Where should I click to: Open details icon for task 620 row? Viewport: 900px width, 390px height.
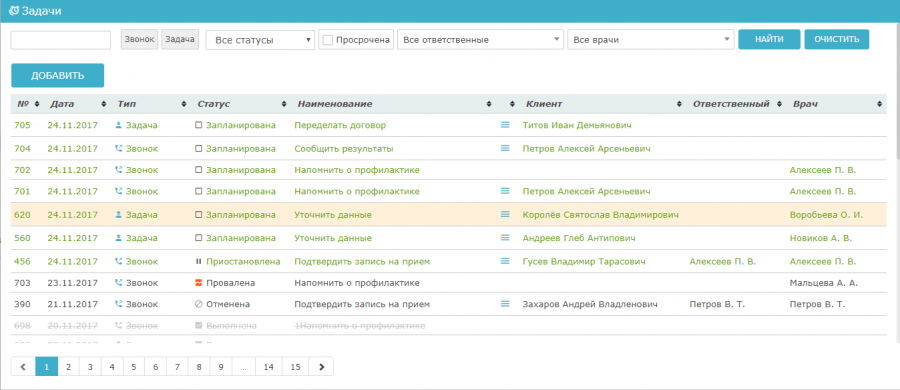click(x=505, y=214)
